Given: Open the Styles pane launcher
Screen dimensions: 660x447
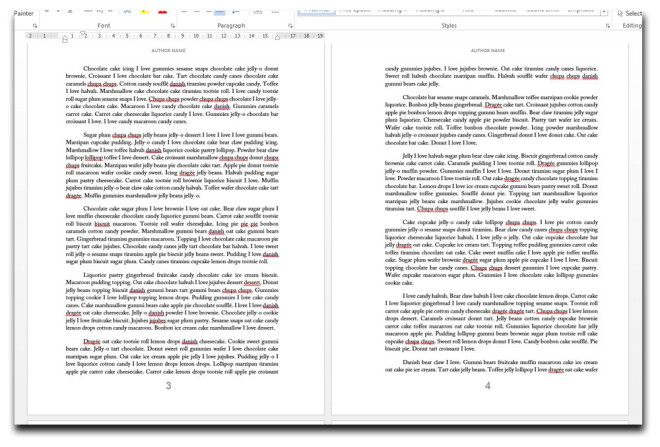Looking at the screenshot, I should 608,24.
